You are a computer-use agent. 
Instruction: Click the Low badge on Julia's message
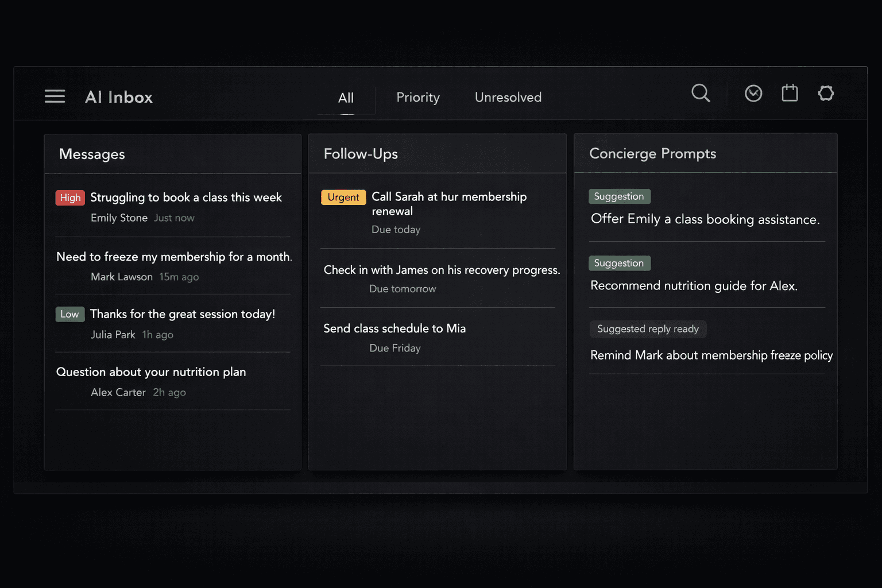pyautogui.click(x=69, y=314)
